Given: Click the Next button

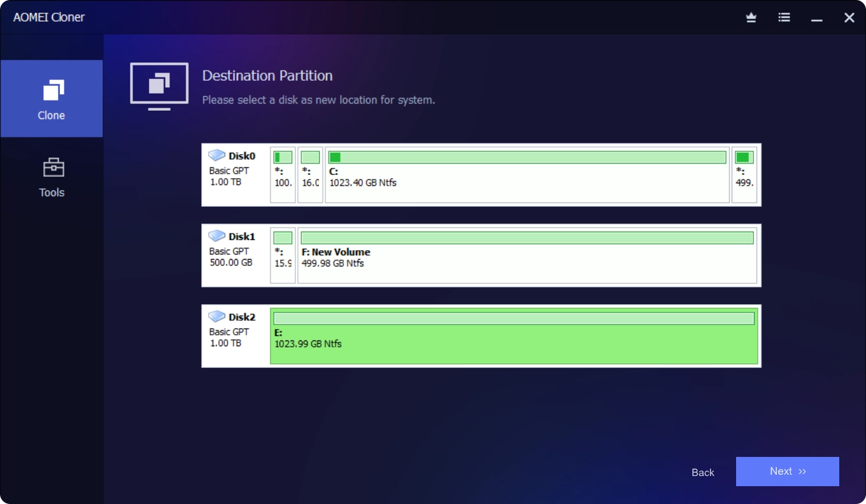Looking at the screenshot, I should pos(787,472).
